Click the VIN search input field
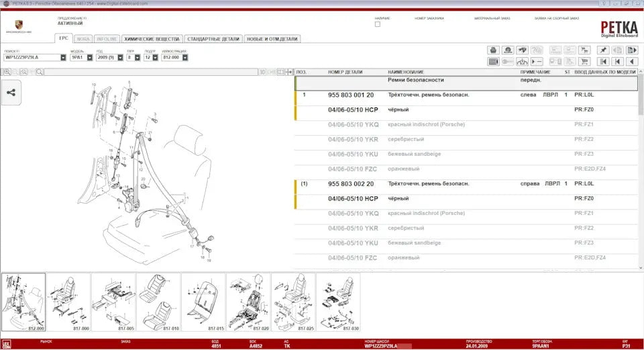644x350 pixels. pyautogui.click(x=32, y=58)
